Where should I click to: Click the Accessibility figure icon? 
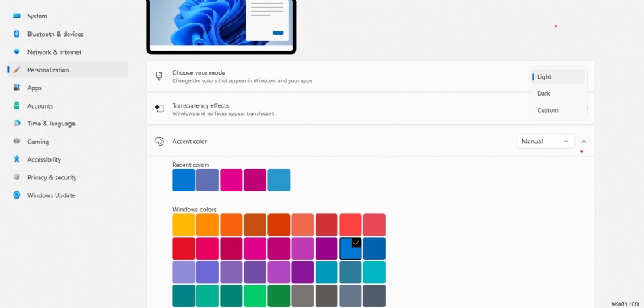(x=16, y=159)
